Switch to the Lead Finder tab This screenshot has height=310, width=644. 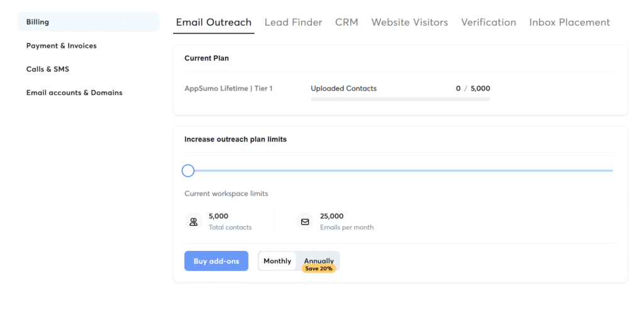[293, 22]
